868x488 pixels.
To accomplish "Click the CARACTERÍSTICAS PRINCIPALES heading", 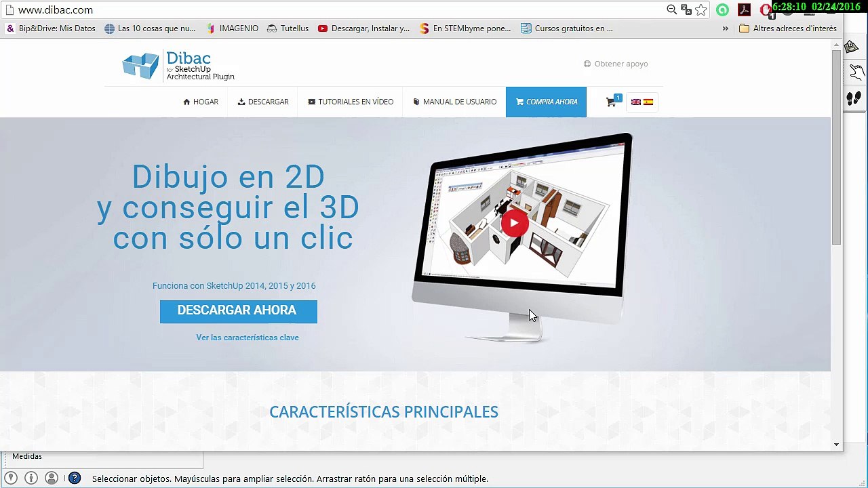I will click(384, 412).
